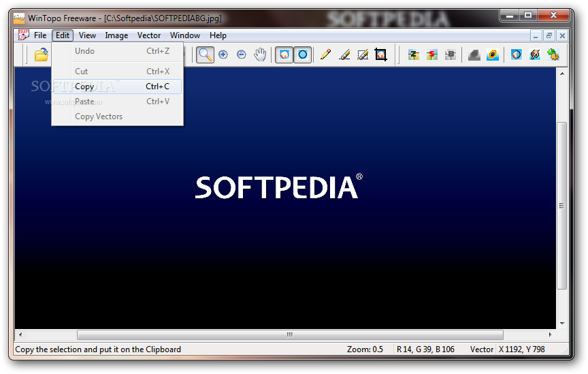Open the View menu
The height and width of the screenshot is (374, 588).
click(87, 35)
